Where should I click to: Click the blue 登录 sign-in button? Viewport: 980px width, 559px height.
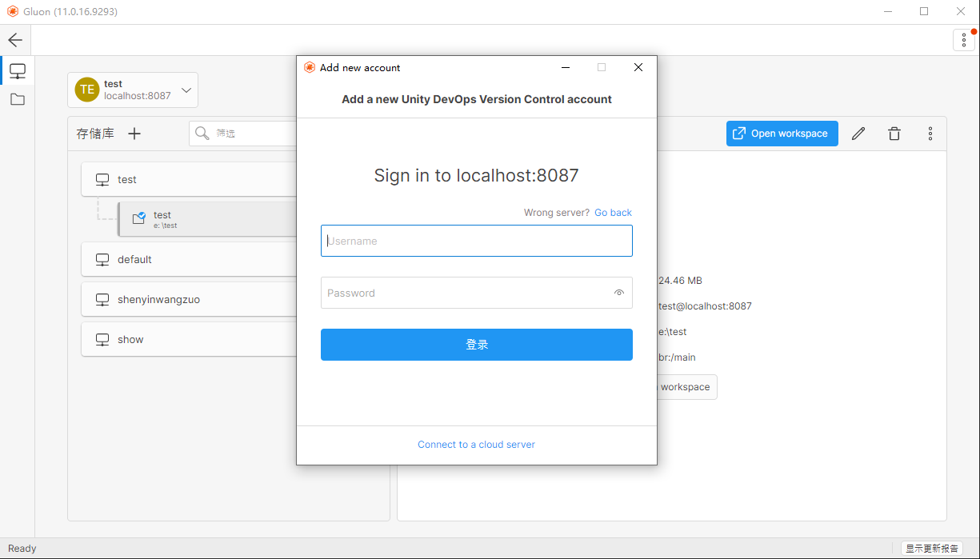[477, 345]
